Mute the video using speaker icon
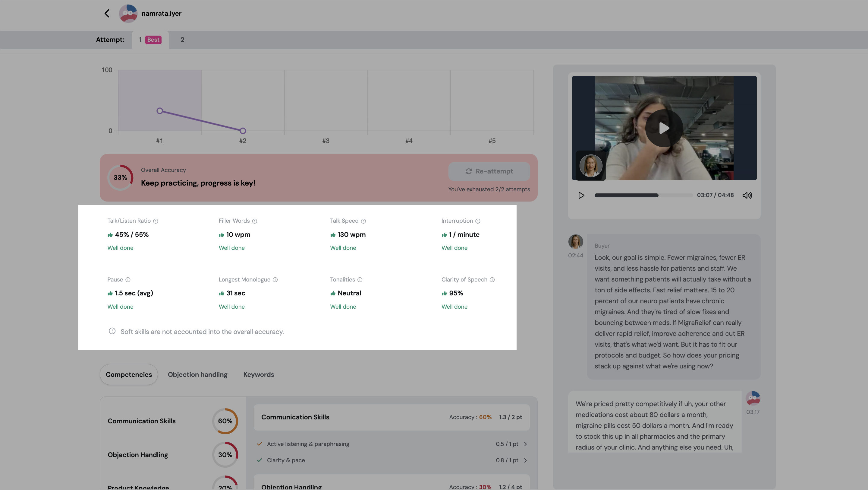 click(x=747, y=195)
